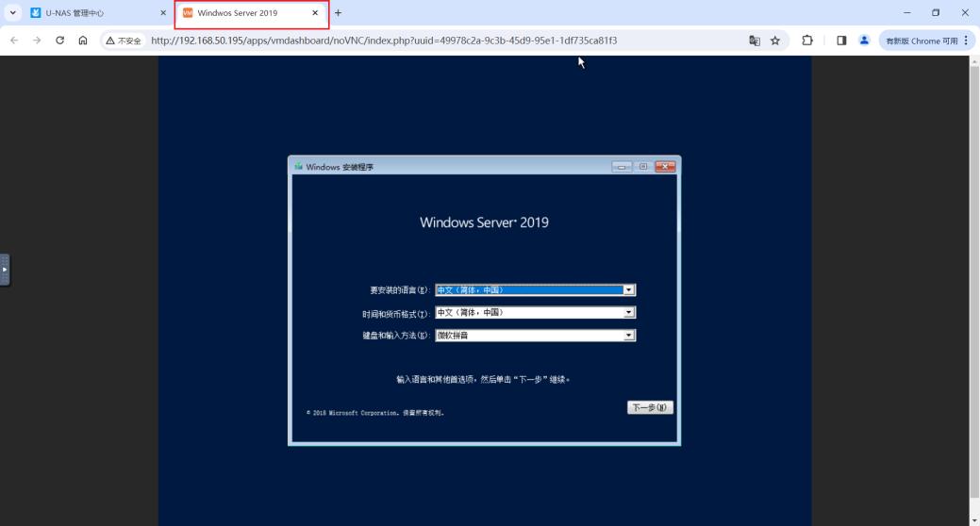Maximize the Windows 安装程序 dialog
The width and height of the screenshot is (980, 526).
[643, 167]
